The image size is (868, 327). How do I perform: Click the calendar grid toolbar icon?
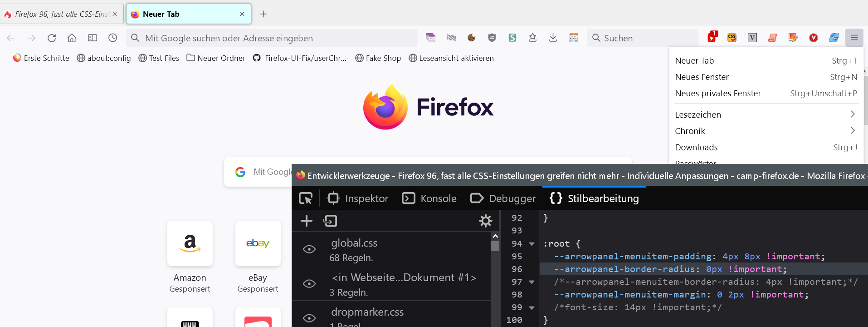tap(574, 38)
